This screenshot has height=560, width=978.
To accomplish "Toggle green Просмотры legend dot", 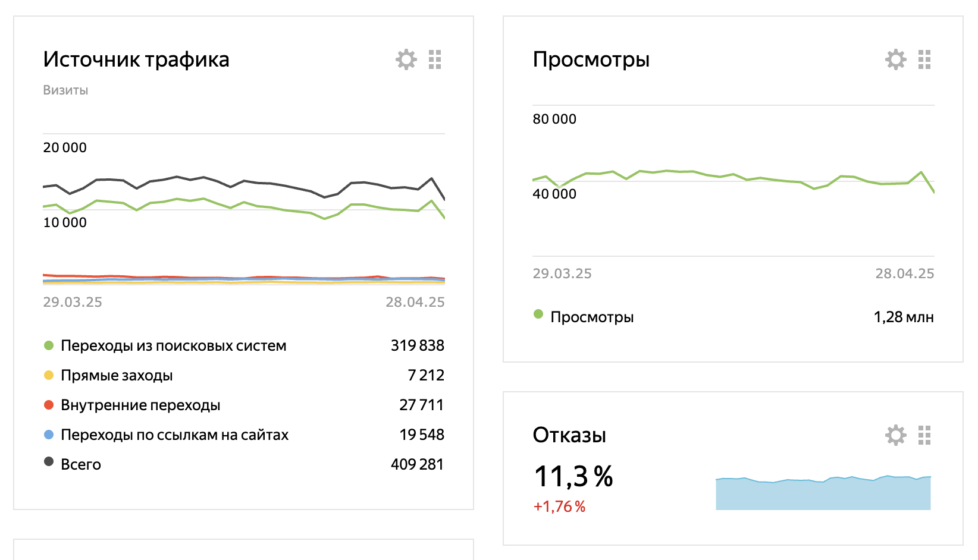I will click(x=538, y=314).
